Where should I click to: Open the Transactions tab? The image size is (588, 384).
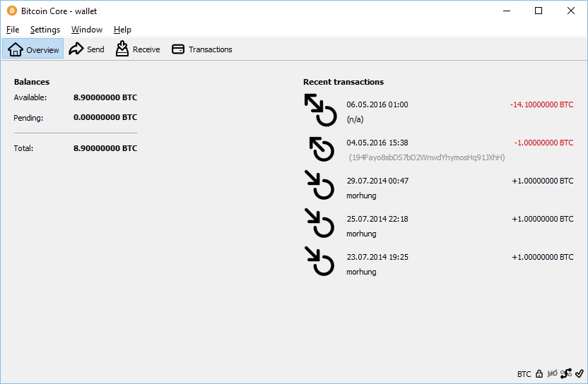(201, 49)
